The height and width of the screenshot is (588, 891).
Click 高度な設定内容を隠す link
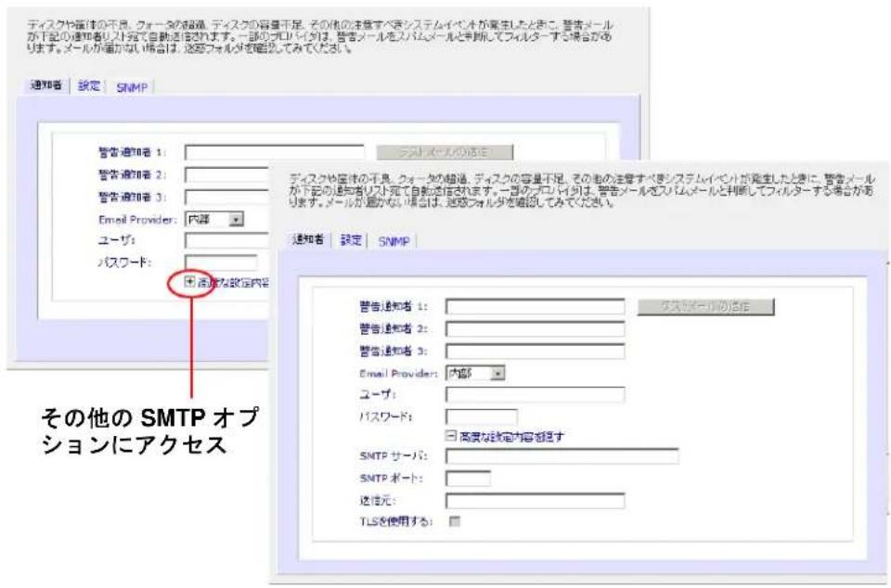511,437
